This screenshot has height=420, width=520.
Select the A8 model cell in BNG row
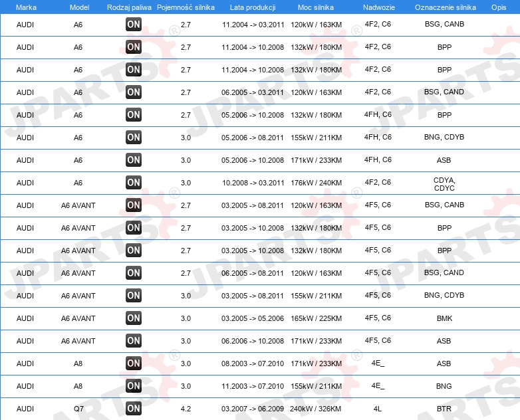78,386
